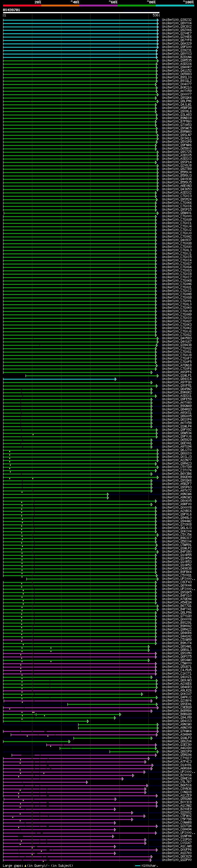This screenshot has width=197, height=868.
Task: Select hit label UniRef100_Q6SXP4
Action: [177, 419]
